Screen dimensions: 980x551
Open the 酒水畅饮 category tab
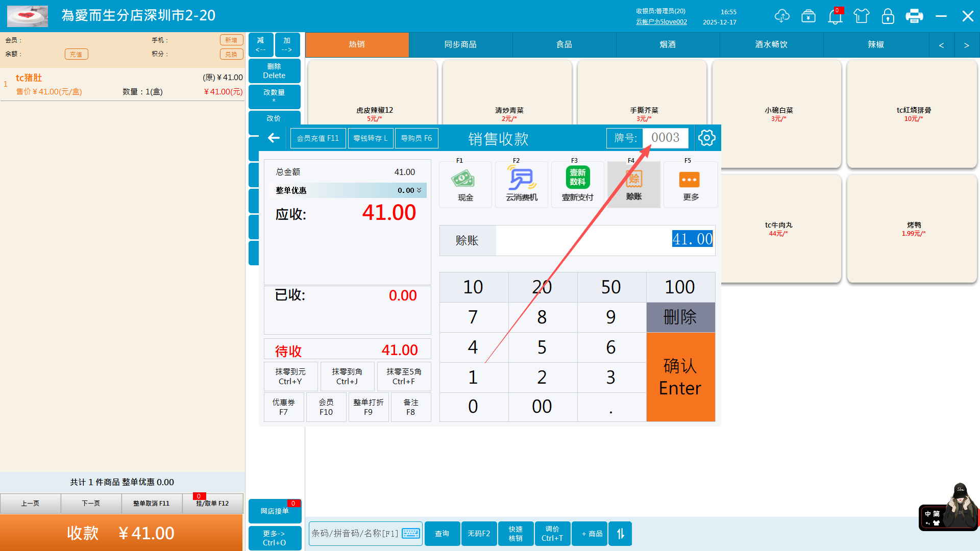point(771,45)
